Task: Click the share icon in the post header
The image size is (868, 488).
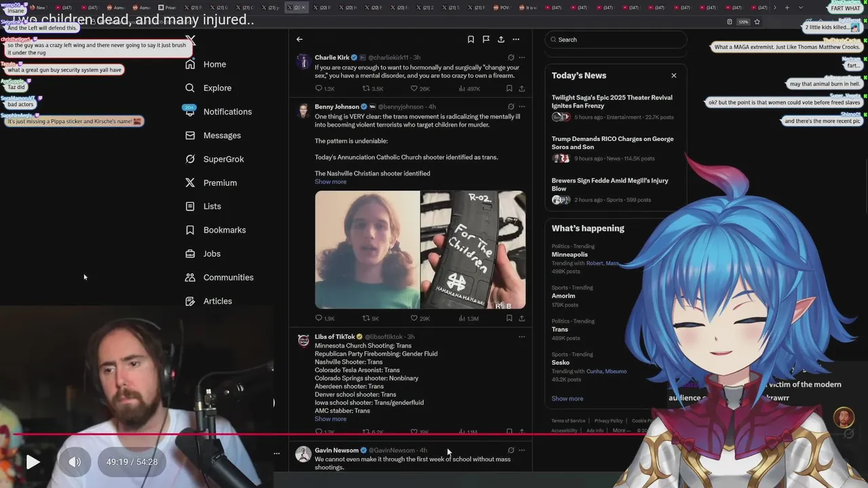Action: tap(500, 39)
